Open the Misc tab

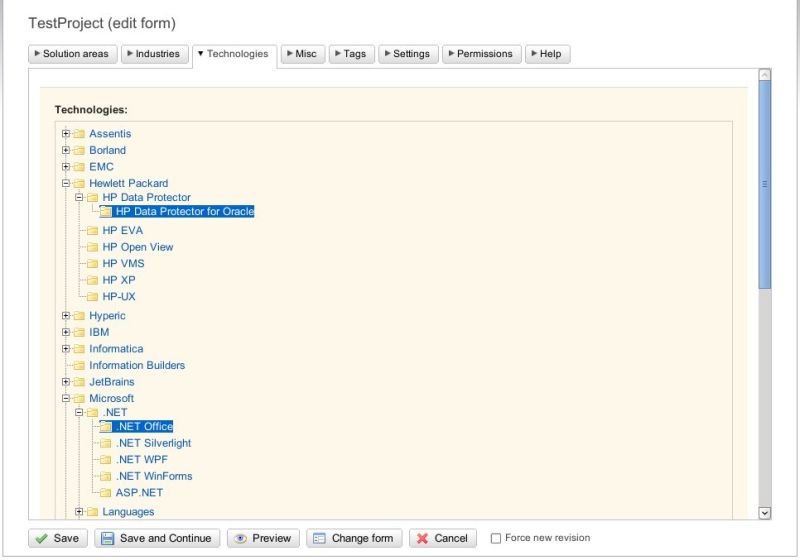pyautogui.click(x=303, y=54)
